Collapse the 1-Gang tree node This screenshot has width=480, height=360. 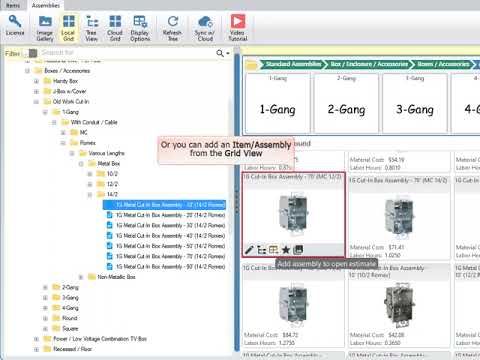pyautogui.click(x=45, y=112)
